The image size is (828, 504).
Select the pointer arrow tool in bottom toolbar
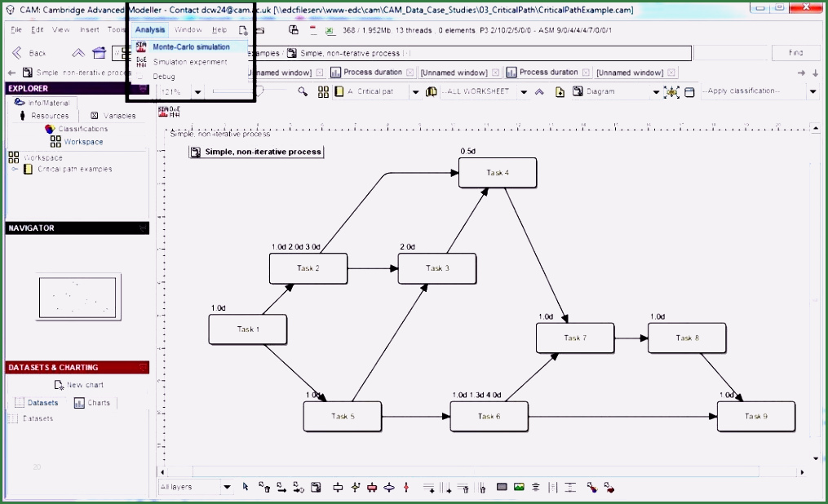(246, 487)
